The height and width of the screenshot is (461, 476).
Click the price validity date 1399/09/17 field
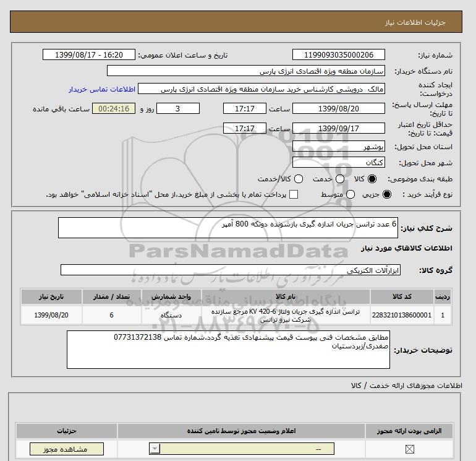click(339, 128)
